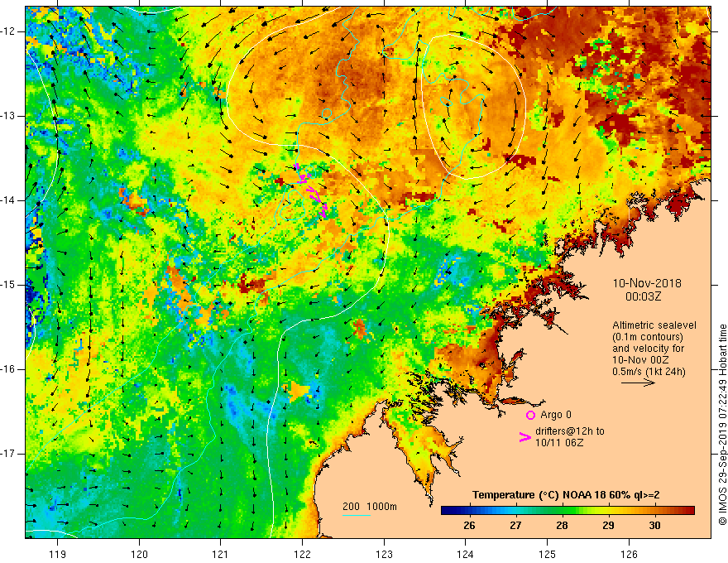Click the colorbar tick label 26
Viewport: 728px width, 563px height.
click(x=469, y=526)
